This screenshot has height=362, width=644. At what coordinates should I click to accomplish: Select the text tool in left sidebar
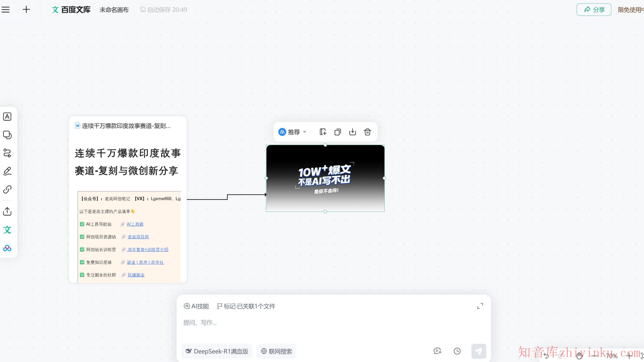coord(7,116)
